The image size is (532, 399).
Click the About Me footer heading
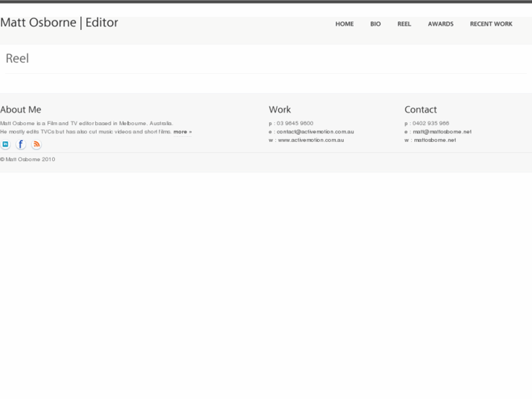pyautogui.click(x=20, y=110)
